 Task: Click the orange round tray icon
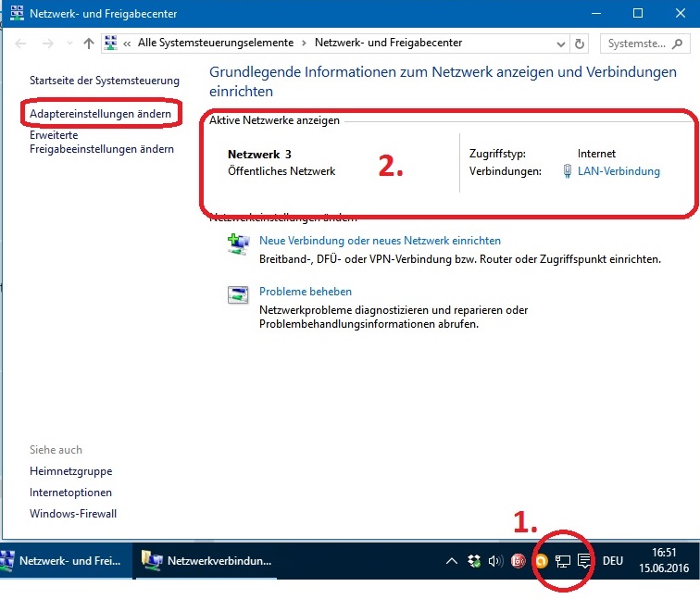click(541, 561)
